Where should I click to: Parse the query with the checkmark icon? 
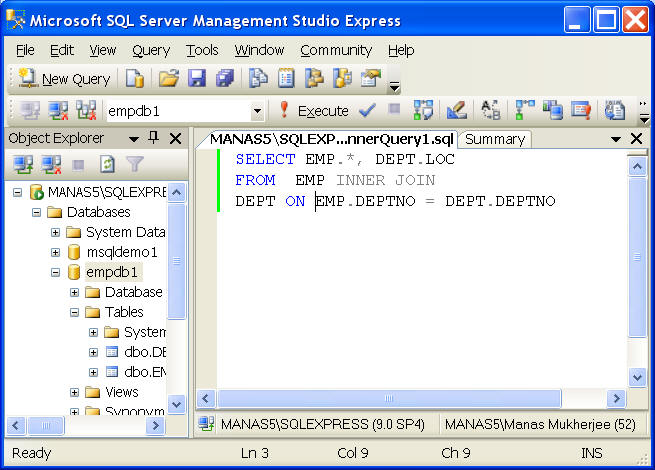367,111
